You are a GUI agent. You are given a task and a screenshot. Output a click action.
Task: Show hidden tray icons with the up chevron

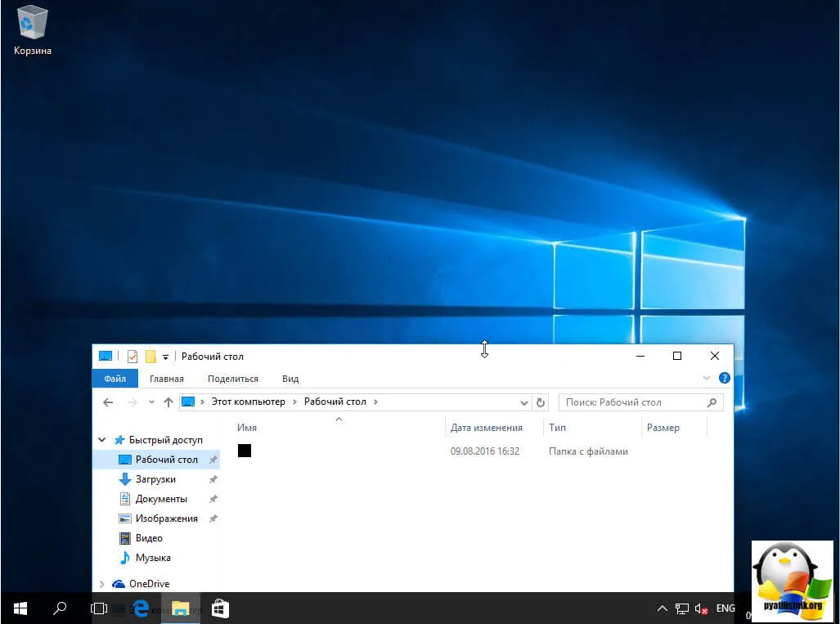[x=663, y=608]
